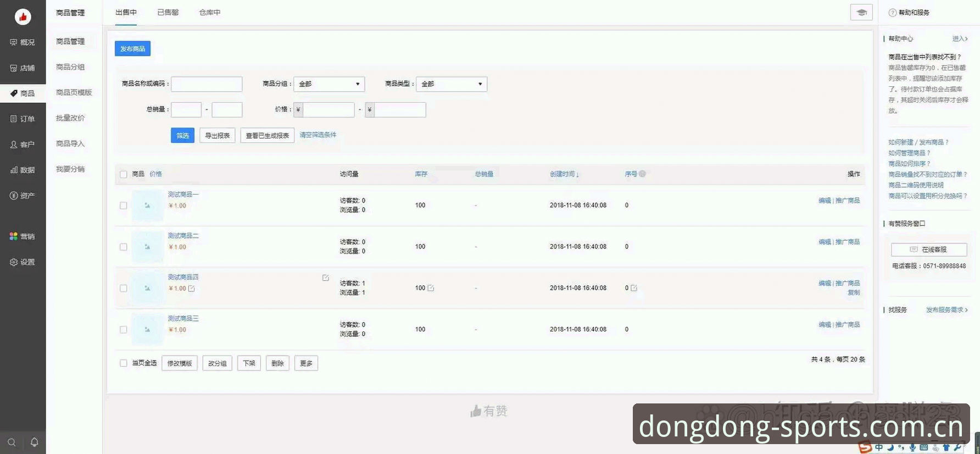Open 营销 marketing in main sidebar
This screenshot has height=454, width=980.
(23, 236)
